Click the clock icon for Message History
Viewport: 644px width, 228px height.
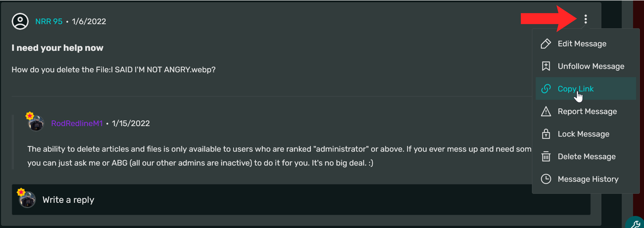pyautogui.click(x=546, y=179)
